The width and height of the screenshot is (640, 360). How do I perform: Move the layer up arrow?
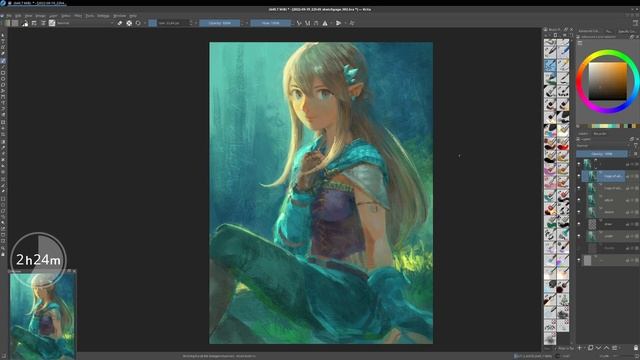tap(607, 348)
